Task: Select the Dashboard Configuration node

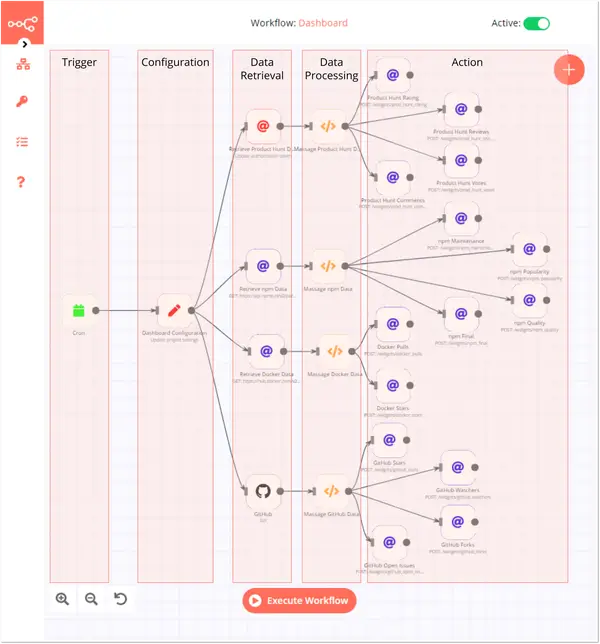Action: tap(175, 310)
